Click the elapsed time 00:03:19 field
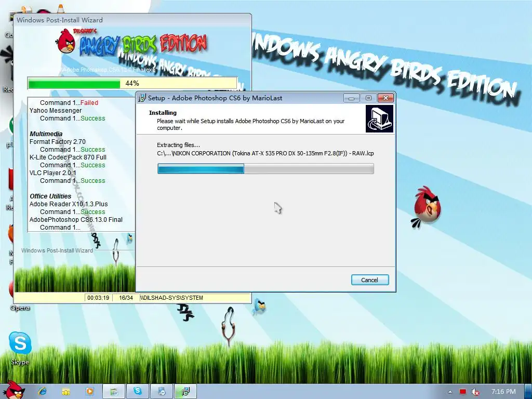Screen dimensions: 532x399 pyautogui.click(x=98, y=298)
